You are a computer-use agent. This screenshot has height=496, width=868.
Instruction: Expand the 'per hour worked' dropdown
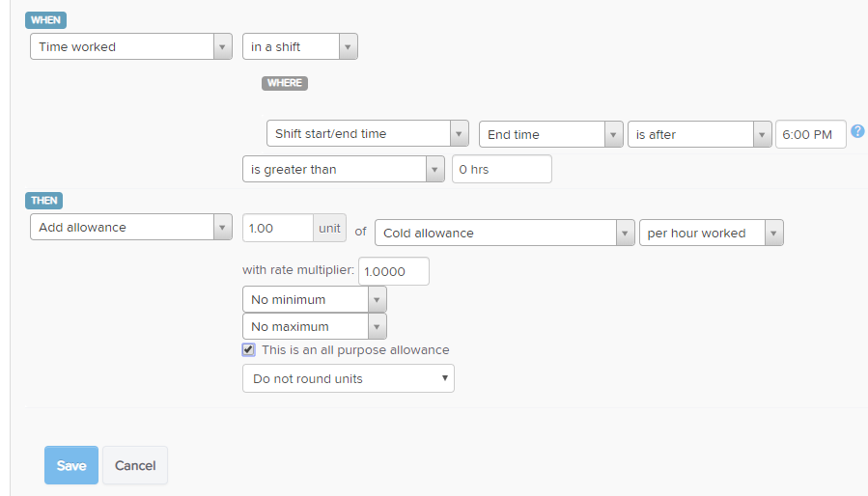[x=712, y=234]
